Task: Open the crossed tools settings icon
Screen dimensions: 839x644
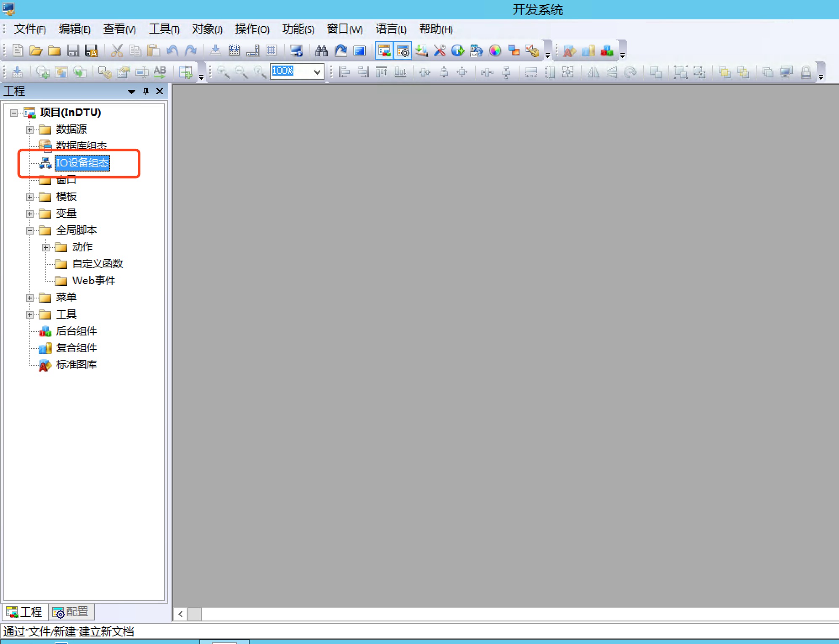Action: tap(440, 51)
